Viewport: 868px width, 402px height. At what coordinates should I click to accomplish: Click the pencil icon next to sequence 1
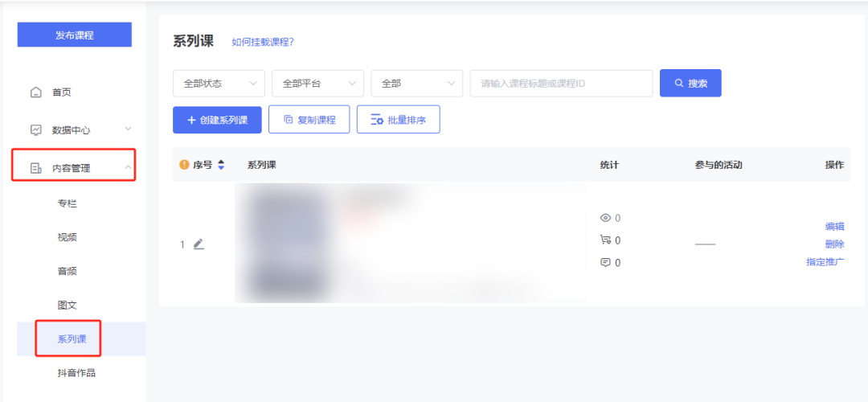coord(199,244)
